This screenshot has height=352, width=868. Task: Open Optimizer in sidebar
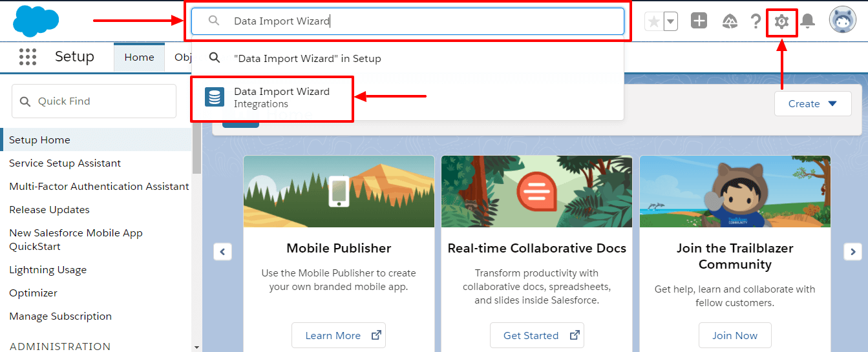tap(34, 293)
